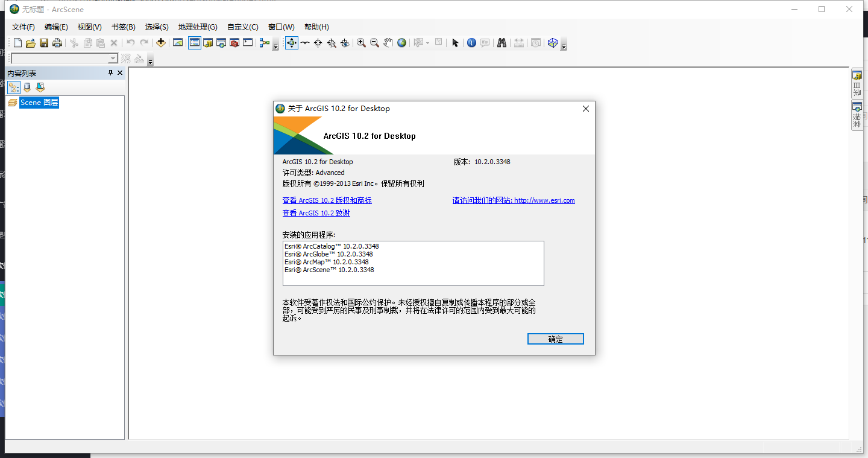
Task: Select the Zoom In magnifier tool
Action: pos(362,43)
